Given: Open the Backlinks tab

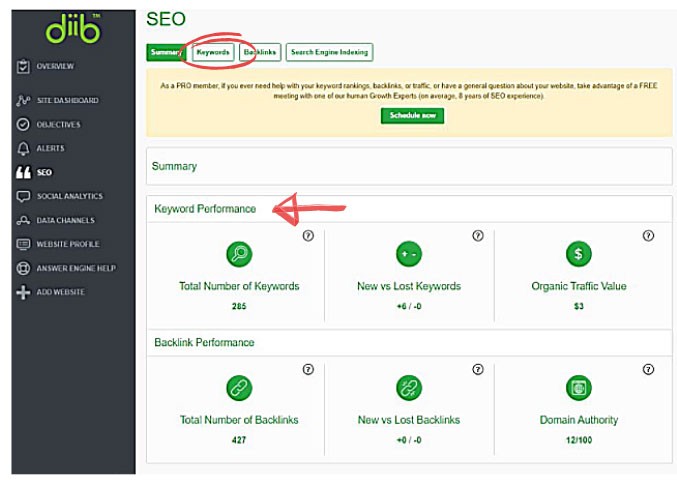Looking at the screenshot, I should [x=260, y=52].
